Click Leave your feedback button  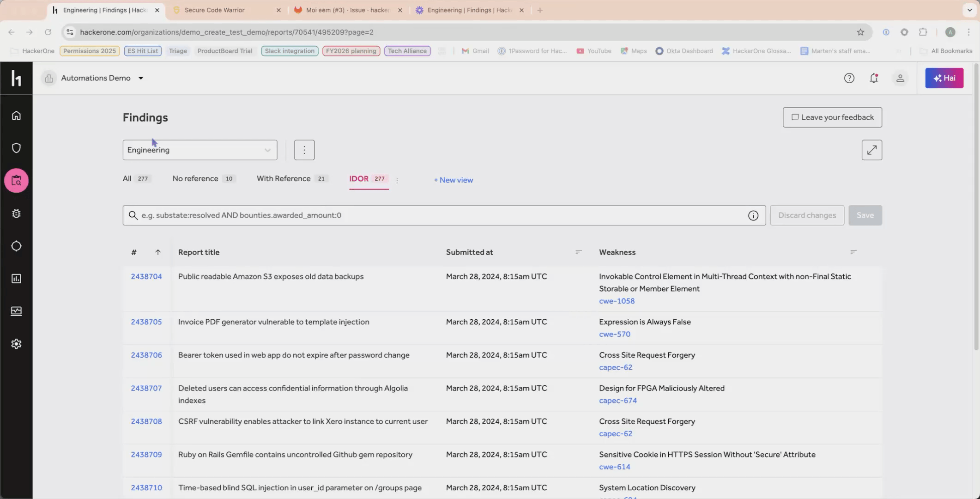pyautogui.click(x=832, y=117)
